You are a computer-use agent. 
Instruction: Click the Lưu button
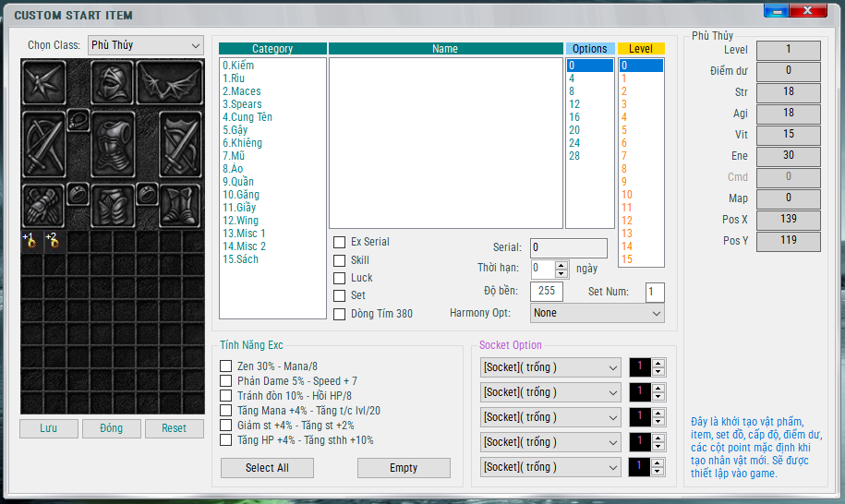point(47,428)
